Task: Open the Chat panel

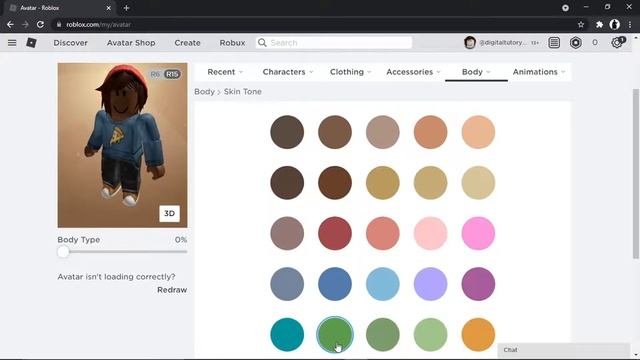Action: 564,350
